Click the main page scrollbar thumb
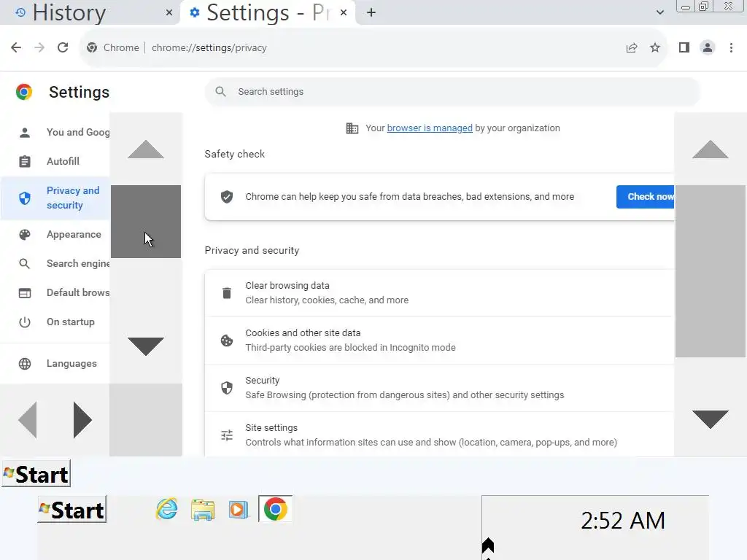This screenshot has height=560, width=747. click(x=711, y=271)
